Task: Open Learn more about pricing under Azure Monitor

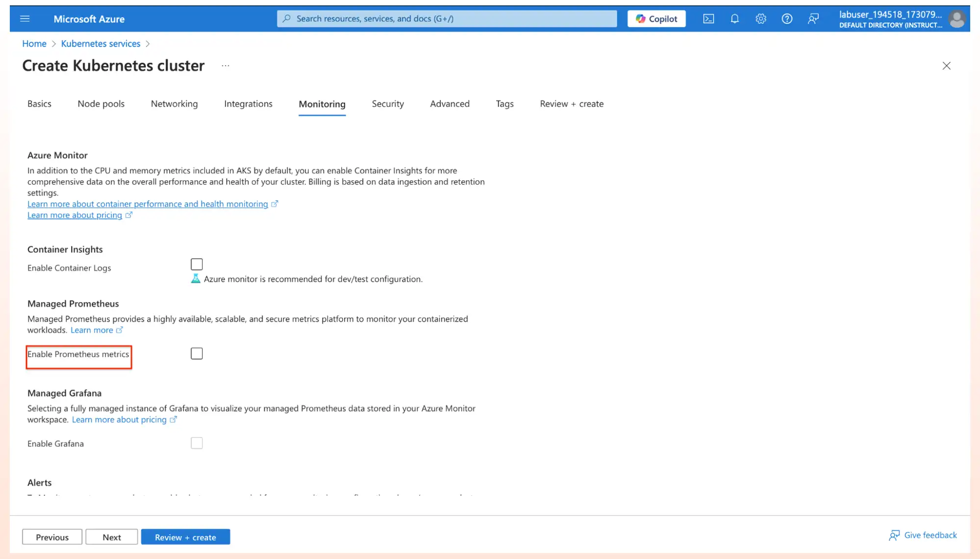Action: point(75,215)
